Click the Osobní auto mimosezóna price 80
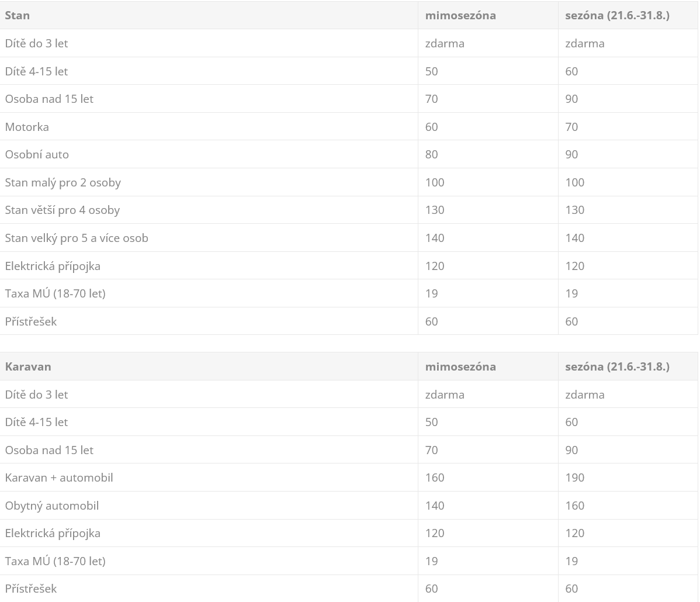This screenshot has width=700, height=602. coord(431,154)
